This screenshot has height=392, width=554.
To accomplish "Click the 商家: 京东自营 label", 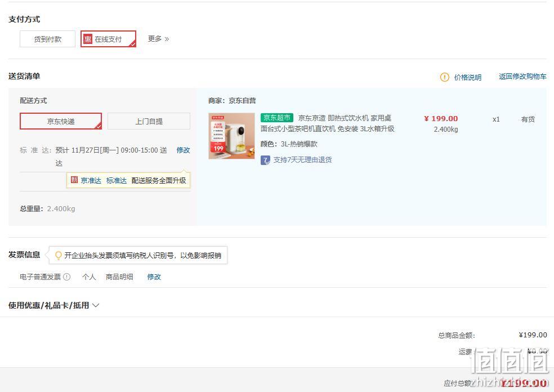I will click(232, 101).
